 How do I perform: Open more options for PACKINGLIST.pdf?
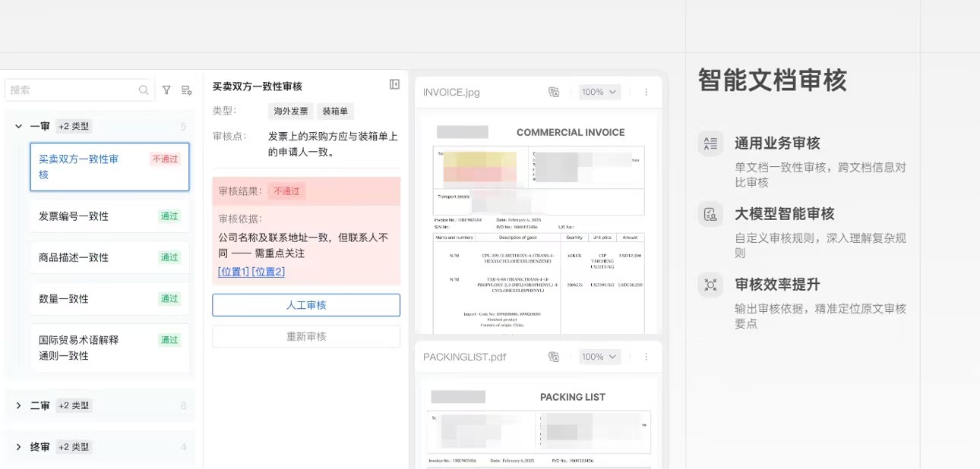point(646,357)
